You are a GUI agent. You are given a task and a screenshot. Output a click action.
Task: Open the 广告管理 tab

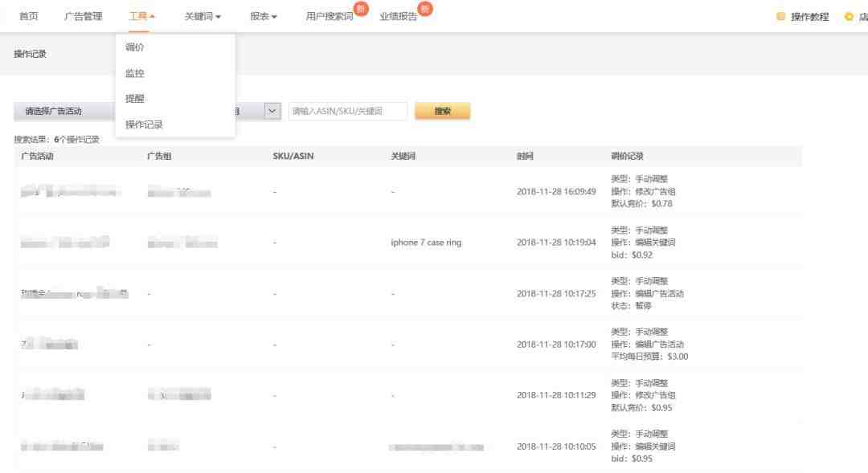[x=84, y=17]
